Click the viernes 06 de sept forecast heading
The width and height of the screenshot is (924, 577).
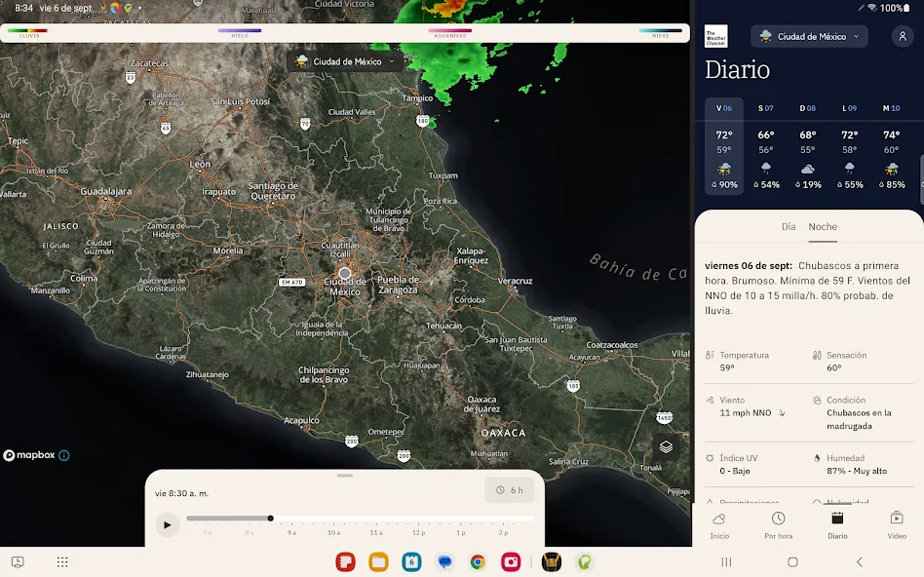tap(749, 266)
